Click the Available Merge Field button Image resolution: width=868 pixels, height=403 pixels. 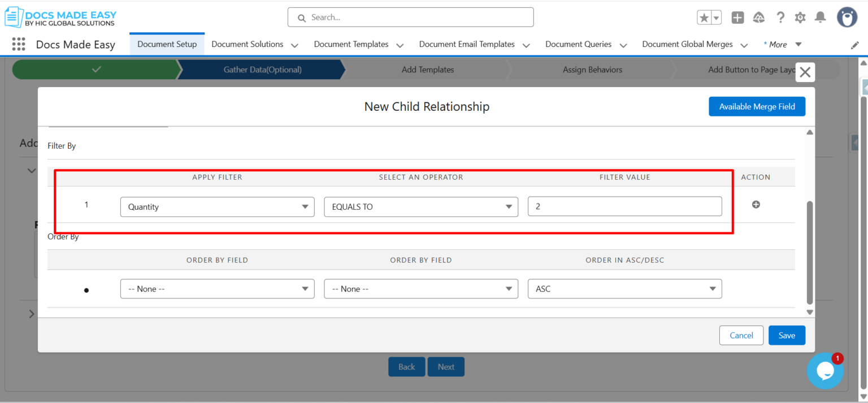[757, 106]
